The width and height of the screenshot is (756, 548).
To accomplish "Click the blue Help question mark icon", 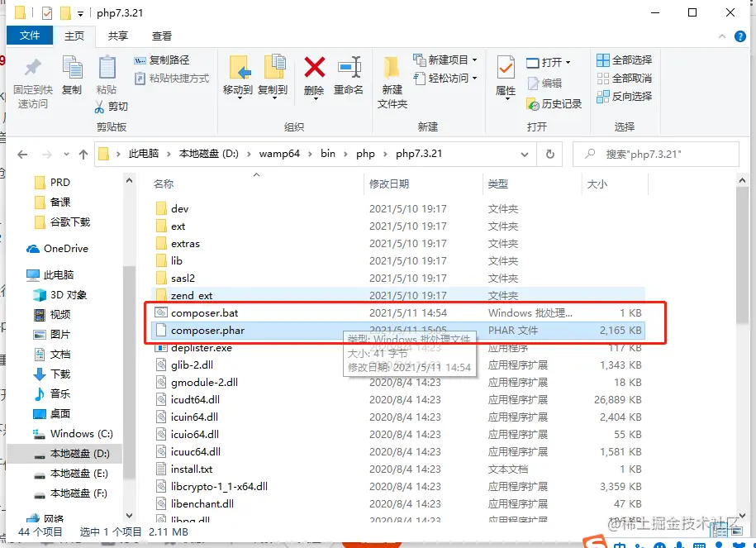I will point(740,36).
